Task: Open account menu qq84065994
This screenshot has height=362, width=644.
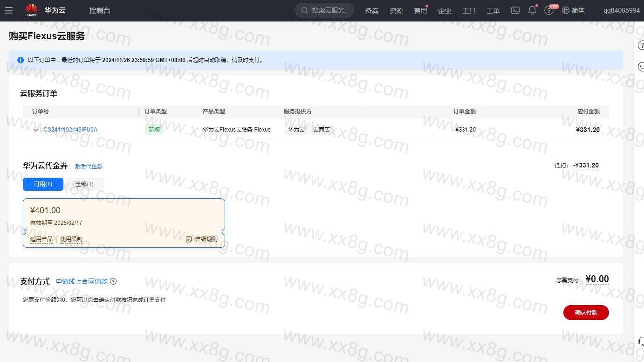Action: [x=621, y=10]
